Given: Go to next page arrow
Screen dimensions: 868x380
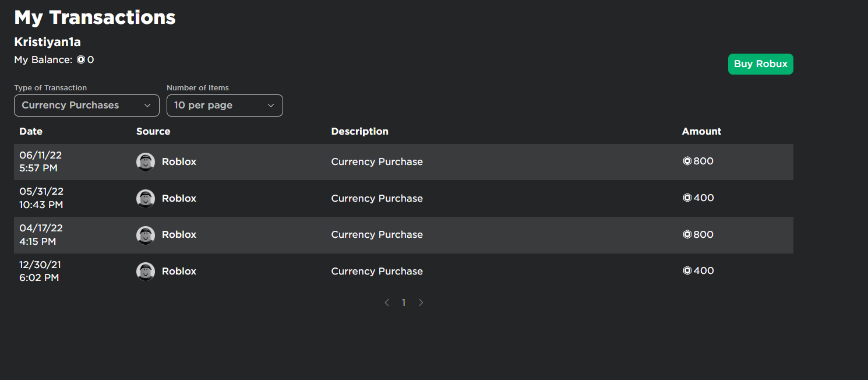Looking at the screenshot, I should (x=421, y=302).
